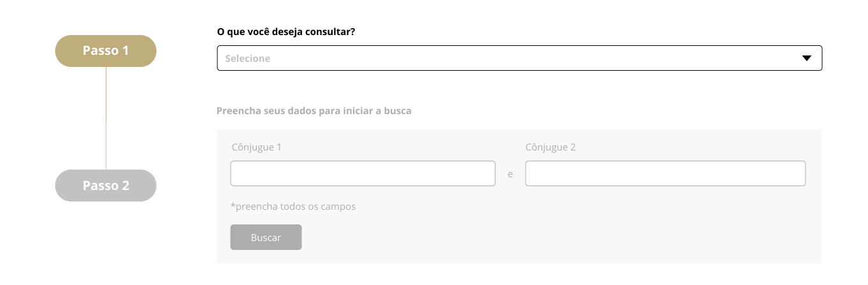Click the "e" separator between spouse fields
Viewport: 868px width, 285px height.
pos(510,174)
